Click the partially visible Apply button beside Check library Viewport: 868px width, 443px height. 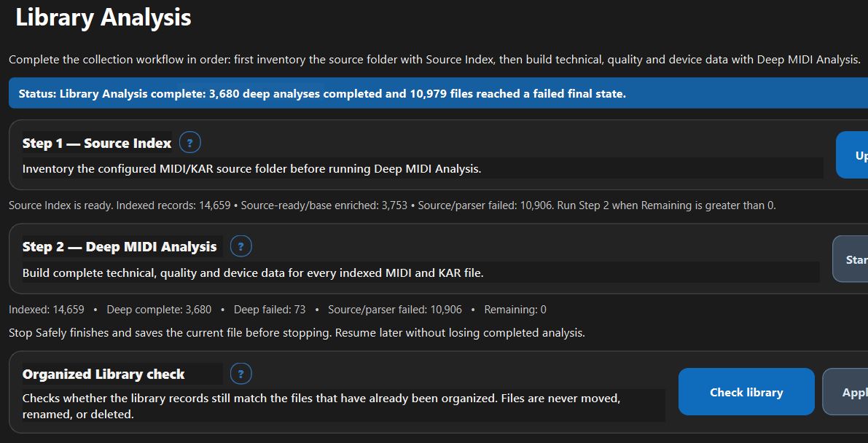coord(846,392)
